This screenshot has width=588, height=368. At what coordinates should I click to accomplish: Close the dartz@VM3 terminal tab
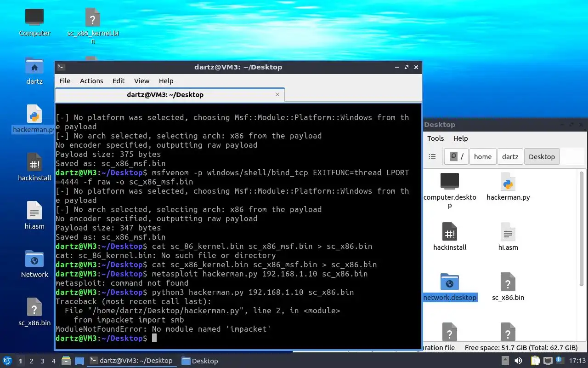(277, 94)
